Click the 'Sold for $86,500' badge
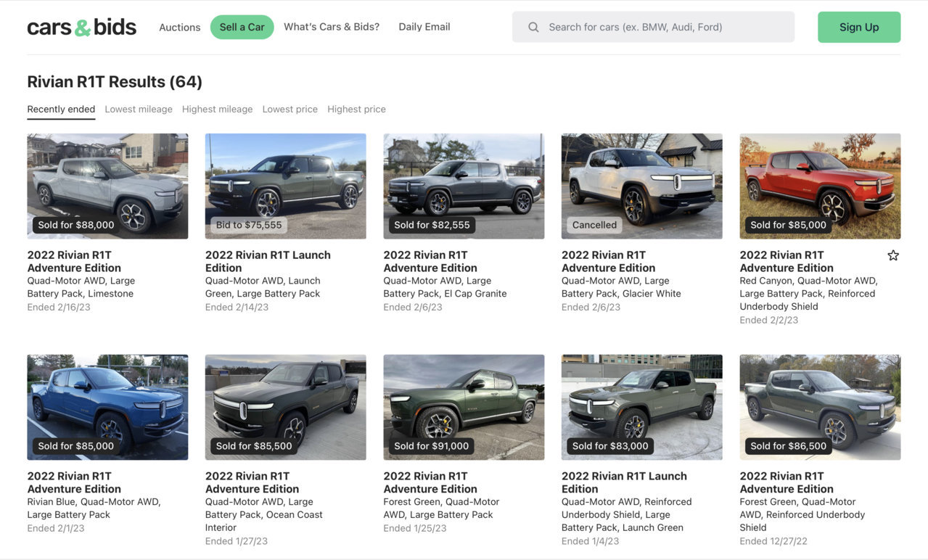The width and height of the screenshot is (928, 560). pyautogui.click(x=789, y=446)
